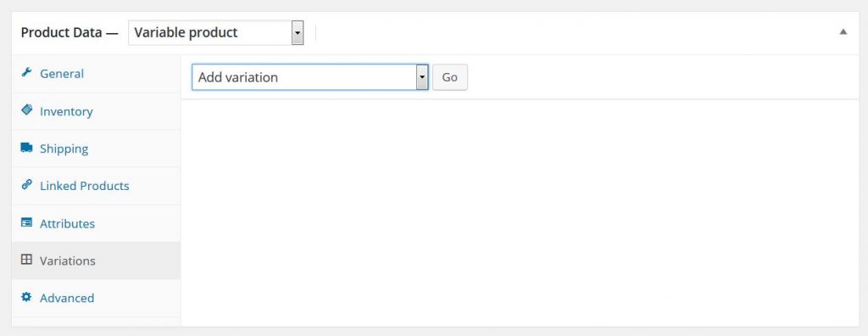Click the arrow on the Add variation selector
Image resolution: width=868 pixels, height=336 pixels.
[x=422, y=77]
